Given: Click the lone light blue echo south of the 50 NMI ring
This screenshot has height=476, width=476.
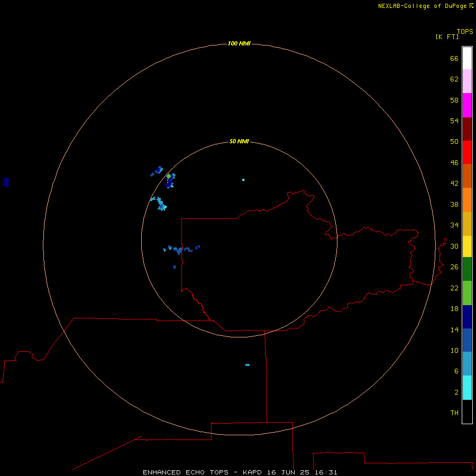Looking at the screenshot, I should coord(248,364).
